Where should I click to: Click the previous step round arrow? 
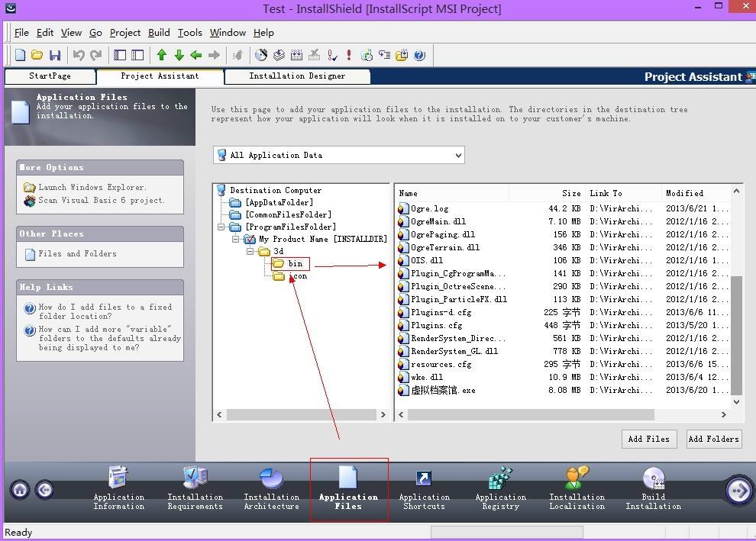pos(44,490)
